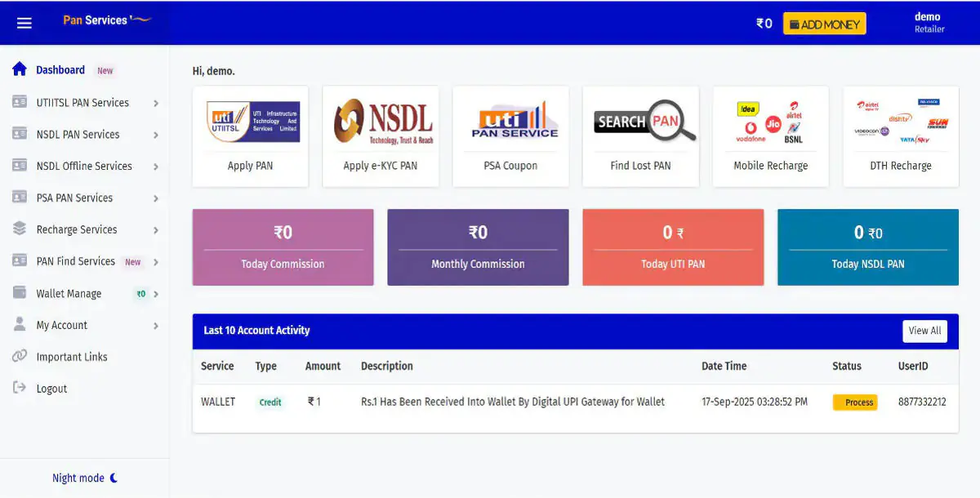Click the wallet balance ₹0 indicator
This screenshot has height=498, width=980.
click(x=763, y=24)
